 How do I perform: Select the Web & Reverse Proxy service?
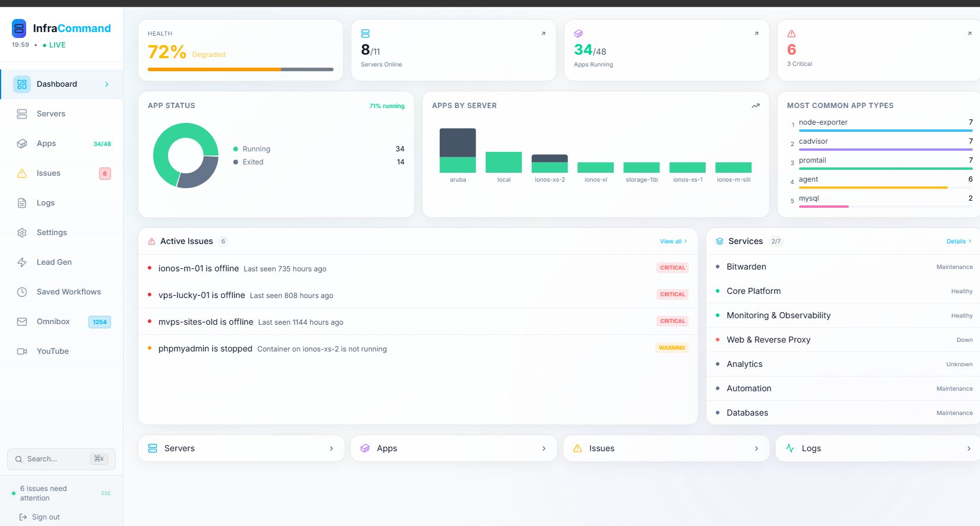pyautogui.click(x=843, y=340)
